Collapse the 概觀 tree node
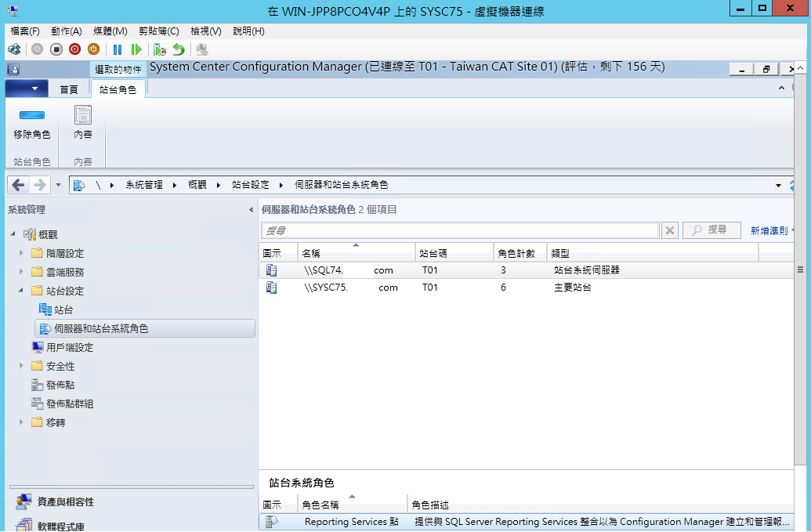811x532 pixels. tap(13, 234)
